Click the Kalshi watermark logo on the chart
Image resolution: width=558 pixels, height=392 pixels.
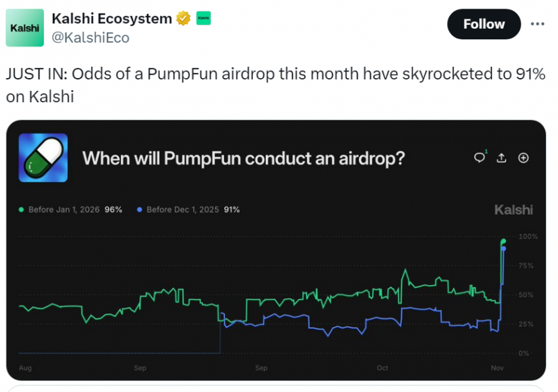(513, 209)
